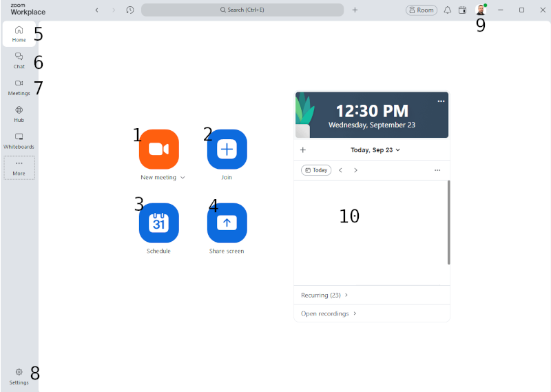Screen dimensions: 551x392
Task: Click the Schedule label
Action: point(158,251)
